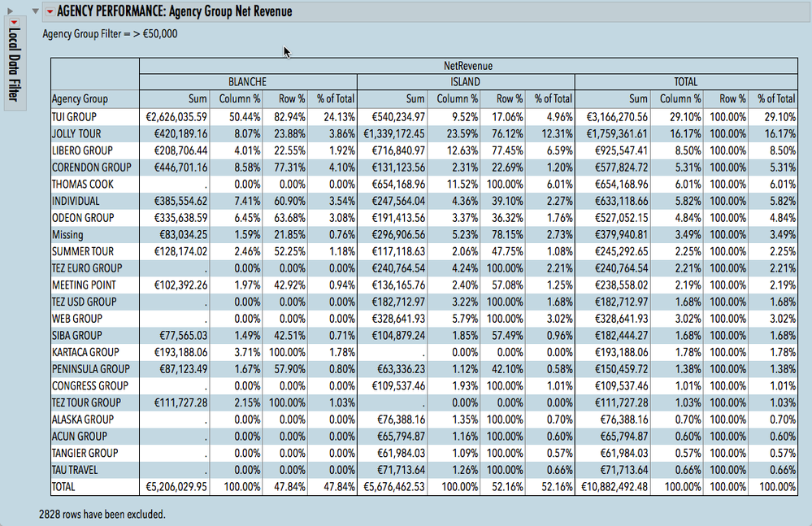Click the MEETING POINT row label

pyautogui.click(x=84, y=285)
